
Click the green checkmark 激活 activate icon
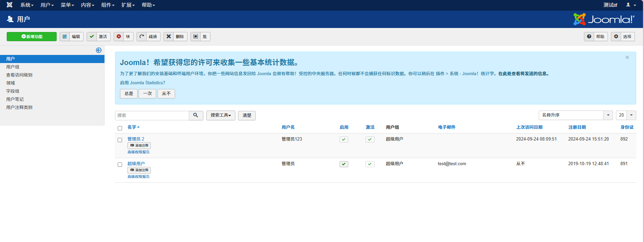click(92, 36)
